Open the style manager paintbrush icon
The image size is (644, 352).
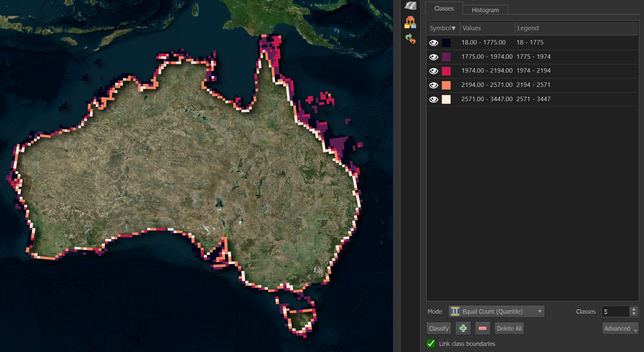pyautogui.click(x=410, y=22)
